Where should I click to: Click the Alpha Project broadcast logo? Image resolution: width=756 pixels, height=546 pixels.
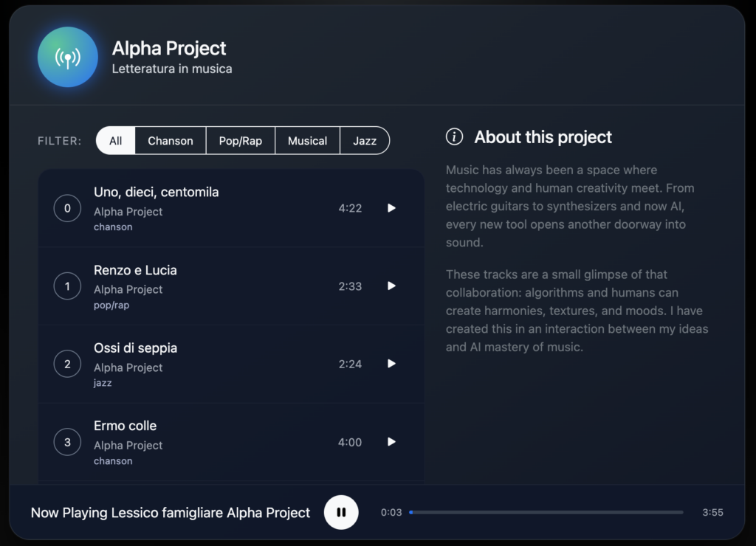point(68,58)
